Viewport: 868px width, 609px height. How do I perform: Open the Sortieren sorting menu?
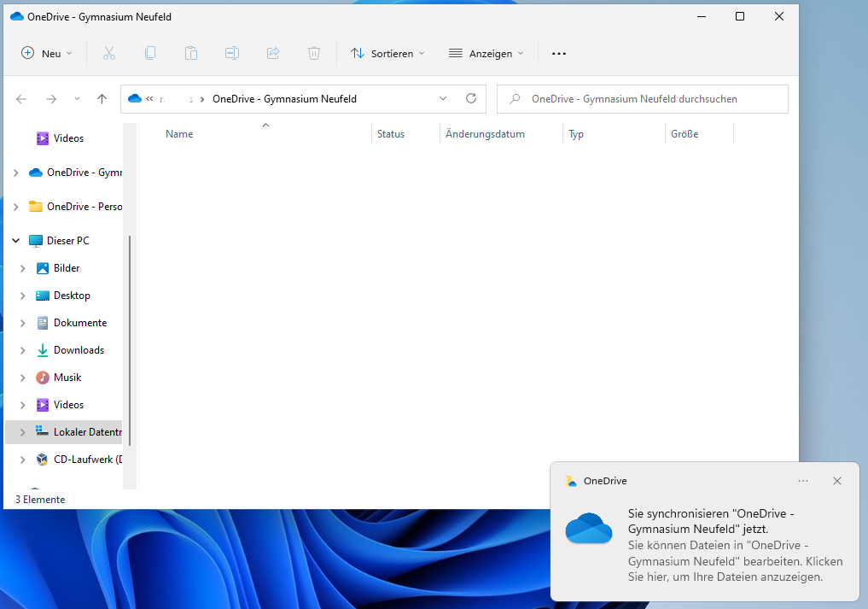(387, 53)
